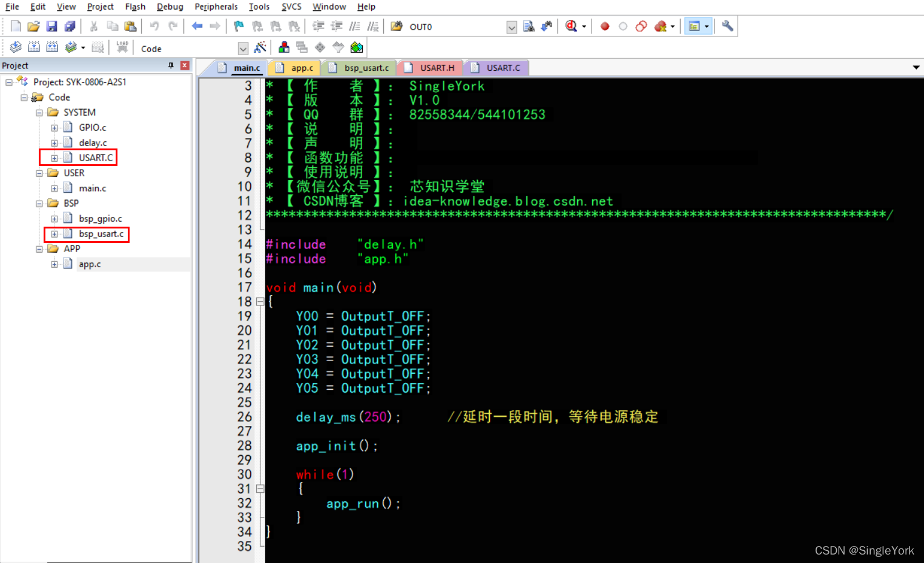Click the Download LOAD icon
The width and height of the screenshot is (924, 563).
point(122,47)
